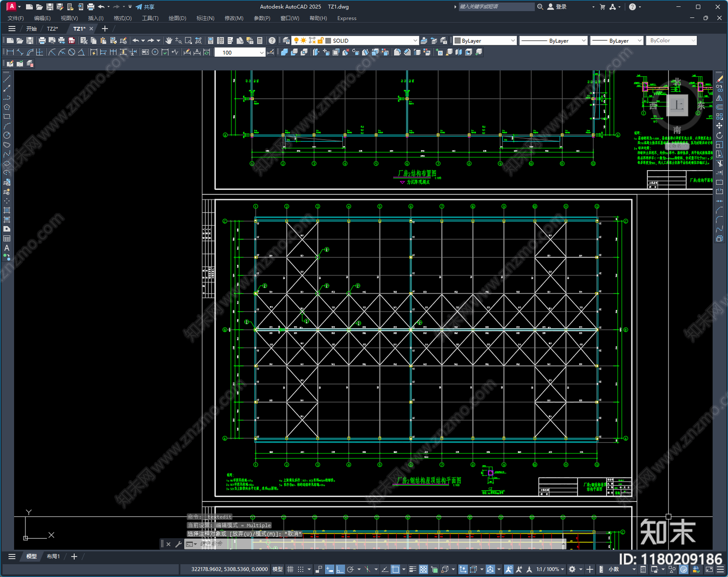Select the Circle tool in left toolbar
Viewport: 728px width, 577px height.
pos(7,135)
